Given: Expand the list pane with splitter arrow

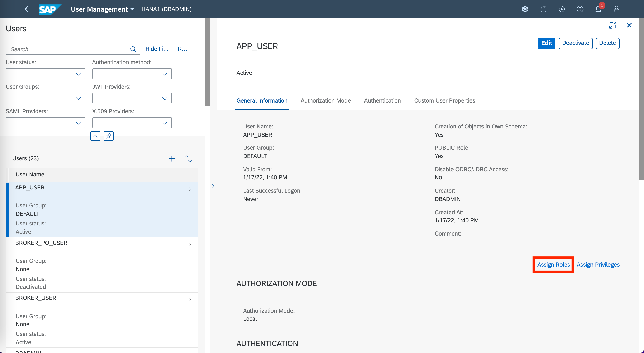Looking at the screenshot, I should pyautogui.click(x=213, y=186).
